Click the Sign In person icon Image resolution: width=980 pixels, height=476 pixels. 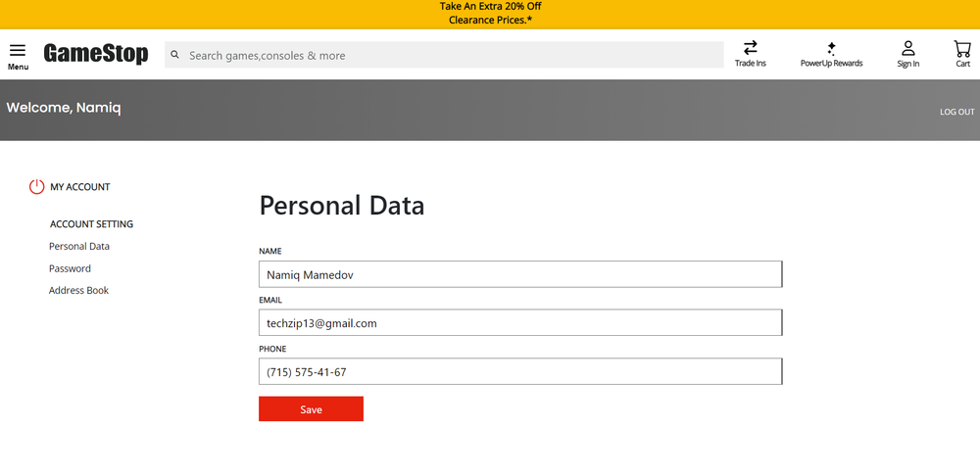click(908, 48)
